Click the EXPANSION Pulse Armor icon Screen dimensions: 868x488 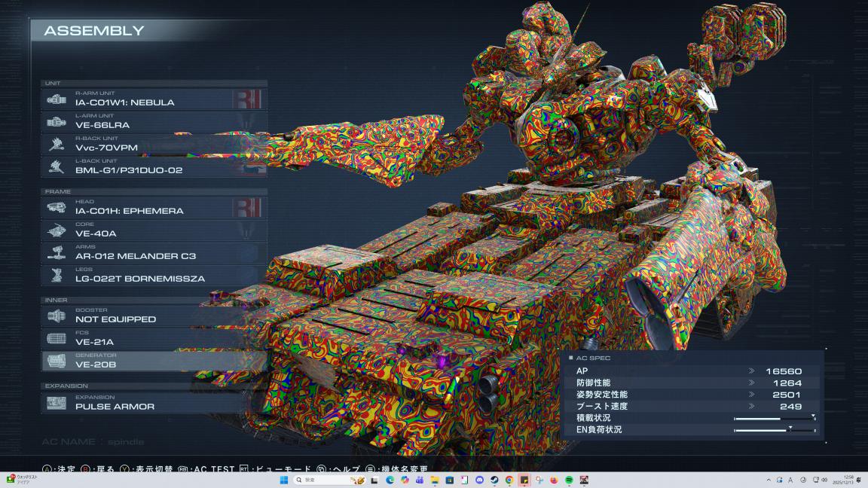(x=57, y=404)
